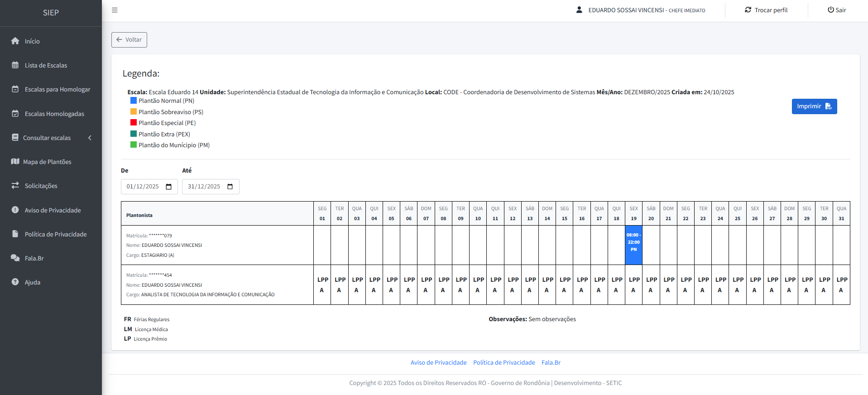This screenshot has width=868, height=395.
Task: Click Sair to log out
Action: pos(836,10)
